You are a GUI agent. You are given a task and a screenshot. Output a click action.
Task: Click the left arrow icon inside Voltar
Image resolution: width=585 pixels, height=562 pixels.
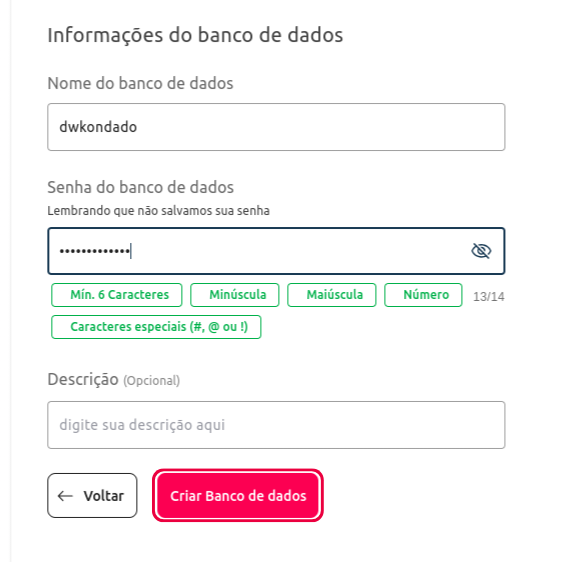coord(65,496)
